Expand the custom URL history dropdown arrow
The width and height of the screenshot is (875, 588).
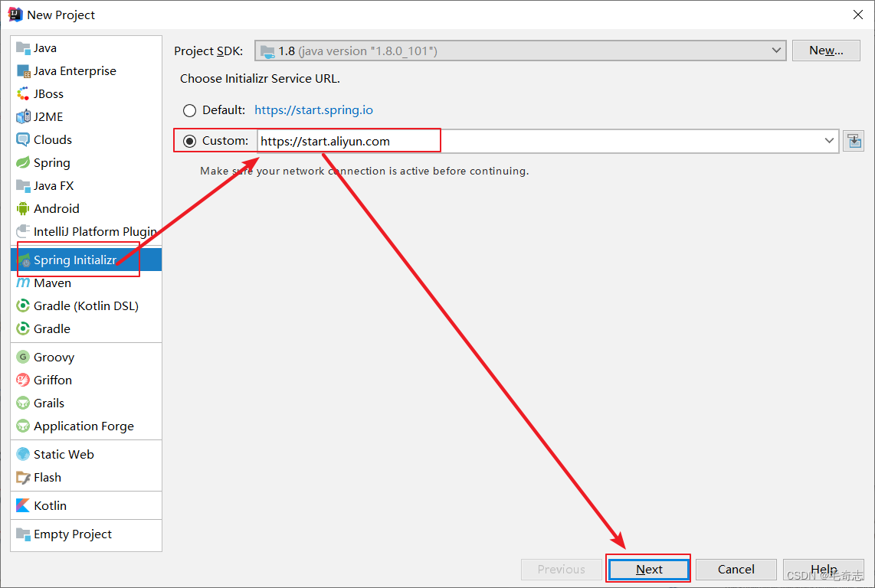829,141
